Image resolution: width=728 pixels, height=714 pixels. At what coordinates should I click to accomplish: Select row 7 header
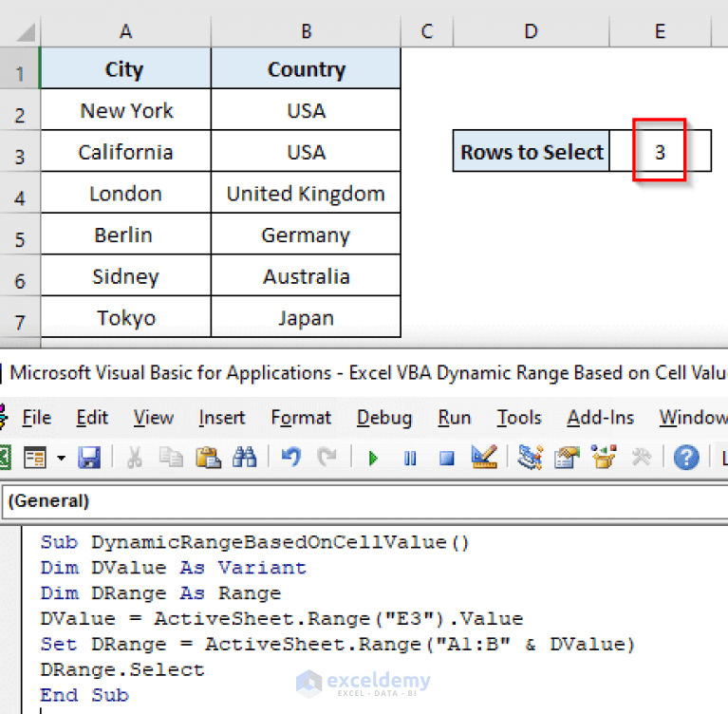pos(20,317)
